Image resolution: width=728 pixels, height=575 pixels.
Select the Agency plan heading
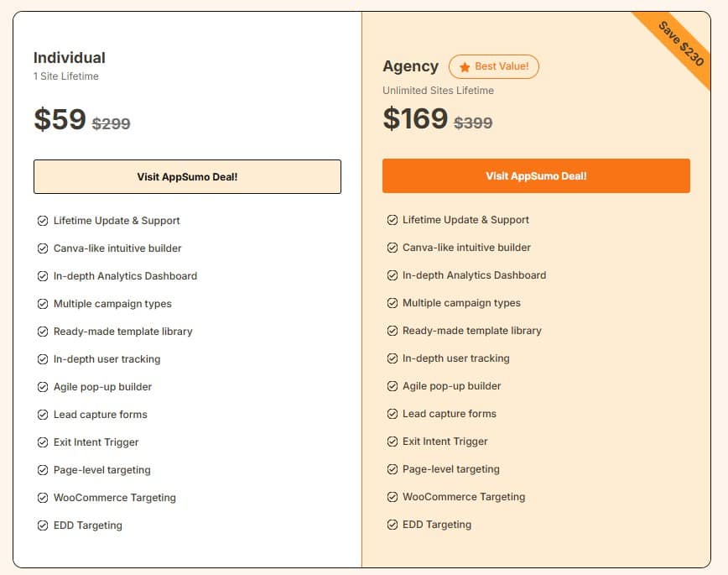(410, 66)
